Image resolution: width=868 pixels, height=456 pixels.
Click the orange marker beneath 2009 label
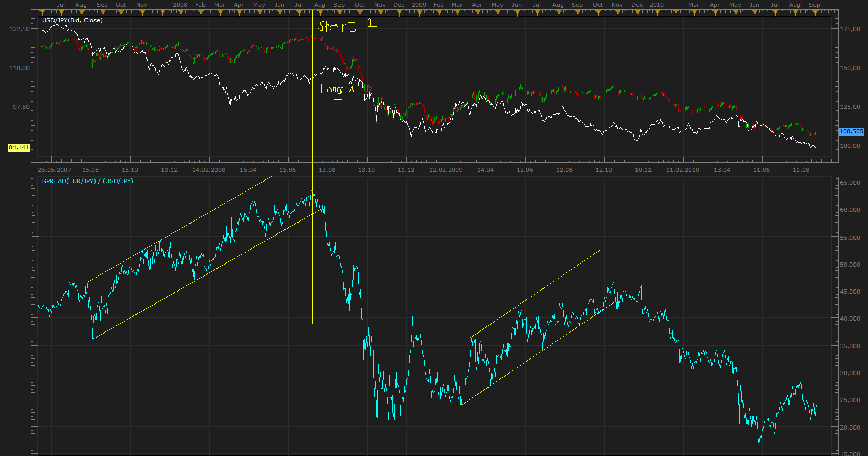pos(419,11)
